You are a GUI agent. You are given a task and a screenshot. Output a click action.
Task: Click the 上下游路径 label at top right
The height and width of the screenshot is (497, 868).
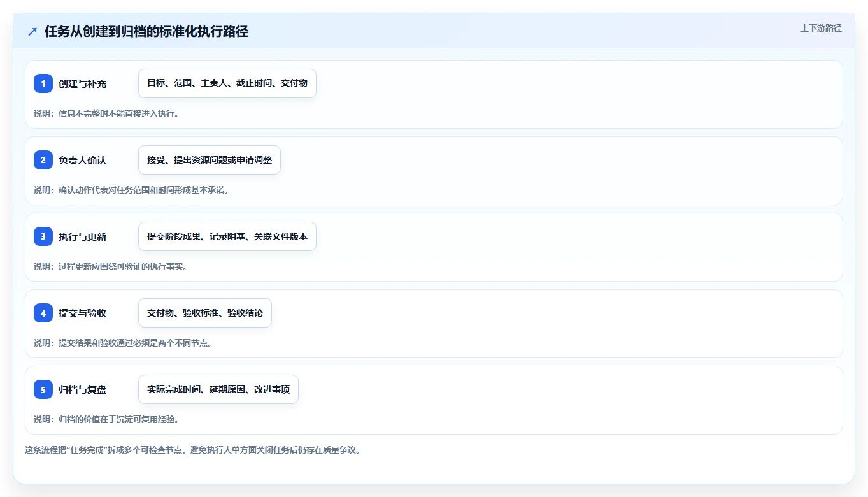click(821, 28)
